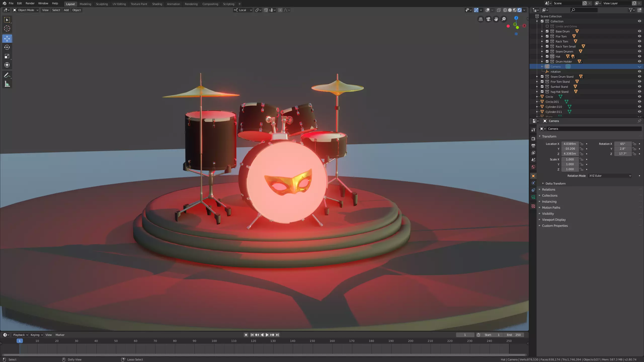Click the End frame 250 field

click(x=514, y=335)
